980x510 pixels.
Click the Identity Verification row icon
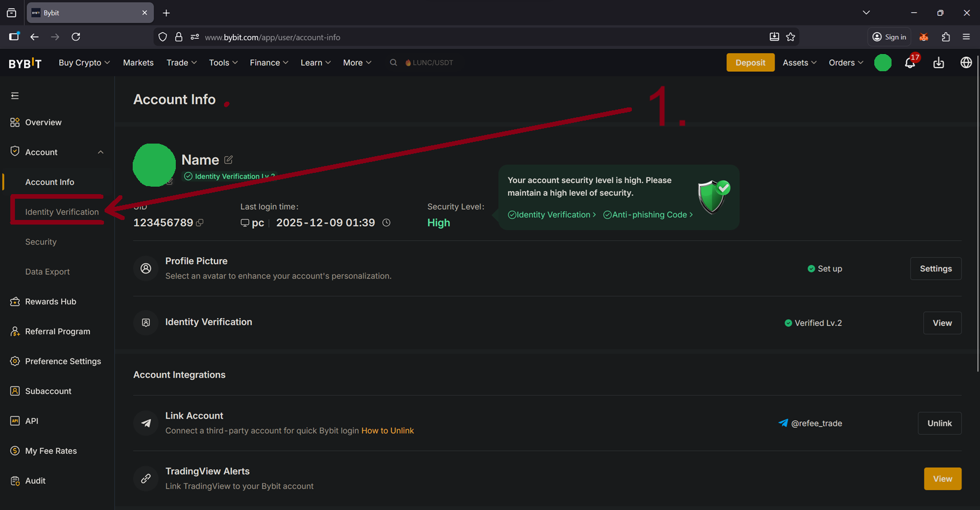tap(146, 323)
